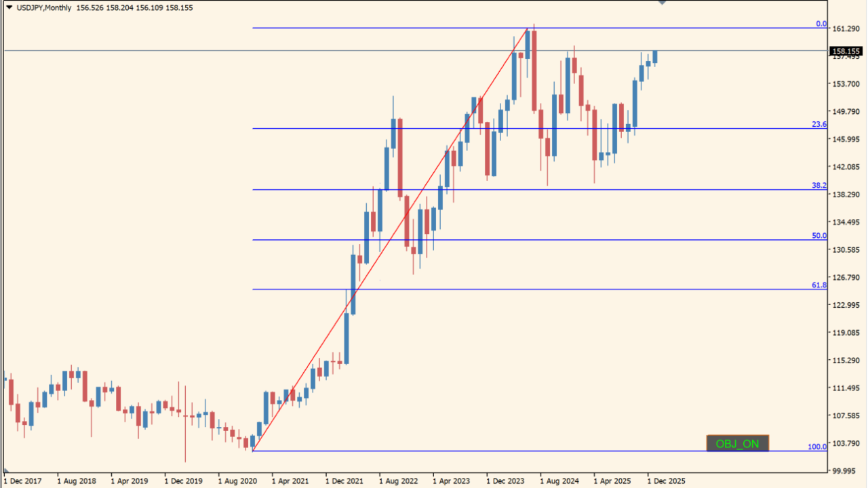
Task: Click the 1 Aug 2022 date label
Action: [399, 481]
